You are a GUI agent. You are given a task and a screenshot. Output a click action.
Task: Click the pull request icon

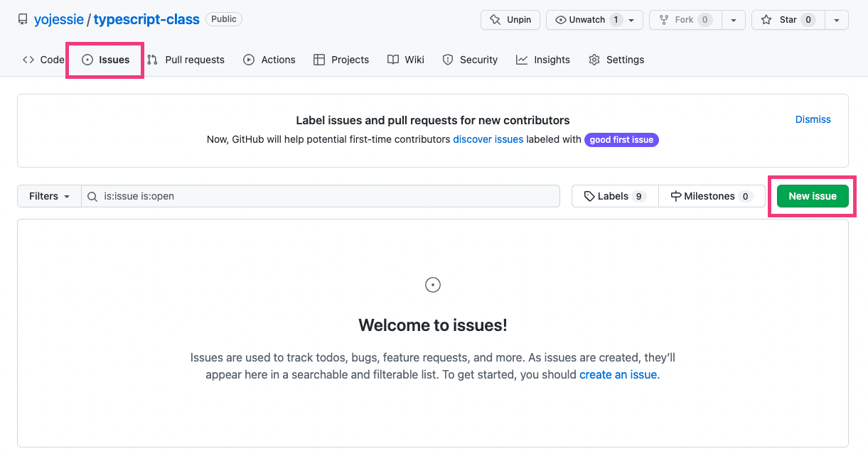(152, 60)
